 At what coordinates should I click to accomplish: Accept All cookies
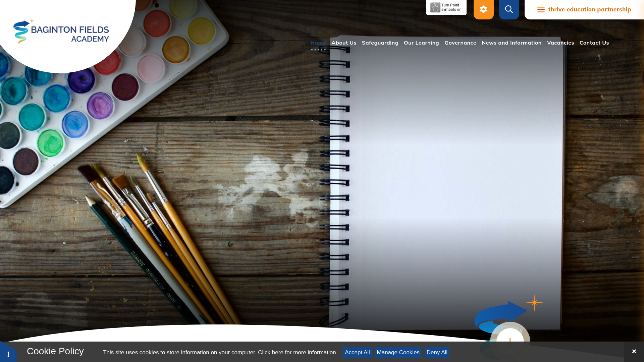357,352
